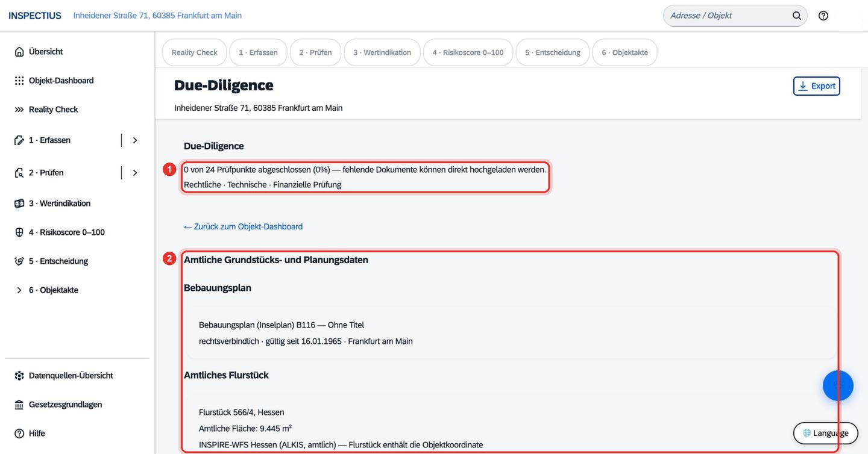868x454 pixels.
Task: Switch to the 5 · Entscheidung tab
Action: [x=553, y=52]
